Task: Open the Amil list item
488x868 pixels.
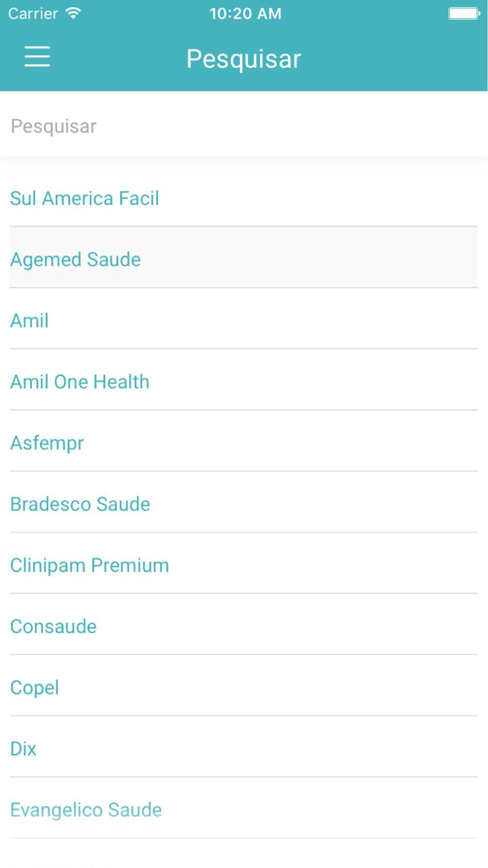Action: point(244,319)
